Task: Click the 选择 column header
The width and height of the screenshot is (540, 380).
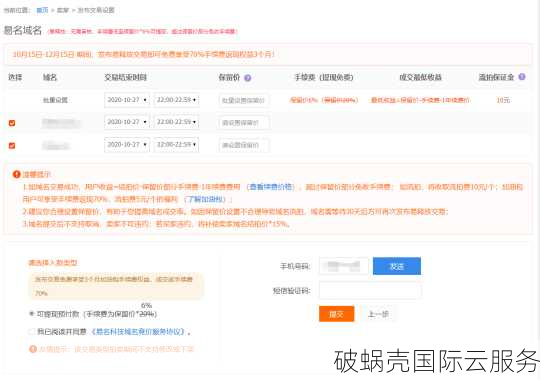Action: (x=15, y=77)
